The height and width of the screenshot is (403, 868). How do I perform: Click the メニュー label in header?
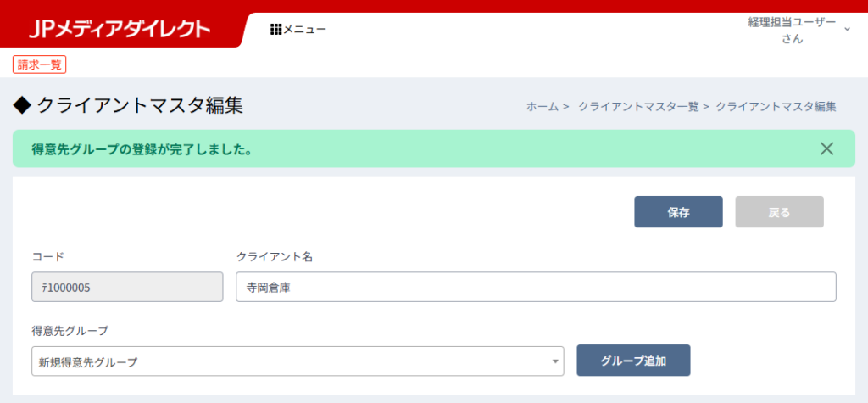304,30
